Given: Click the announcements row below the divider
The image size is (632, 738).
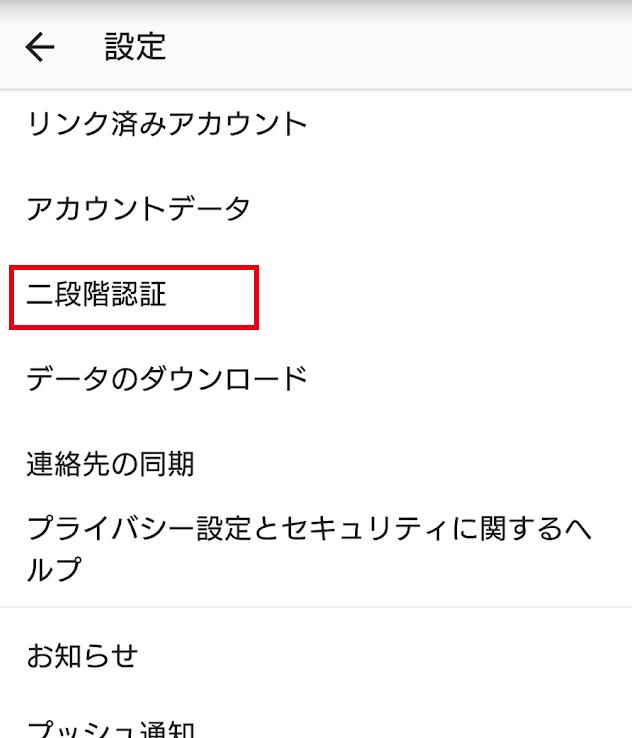Looking at the screenshot, I should (x=82, y=656).
